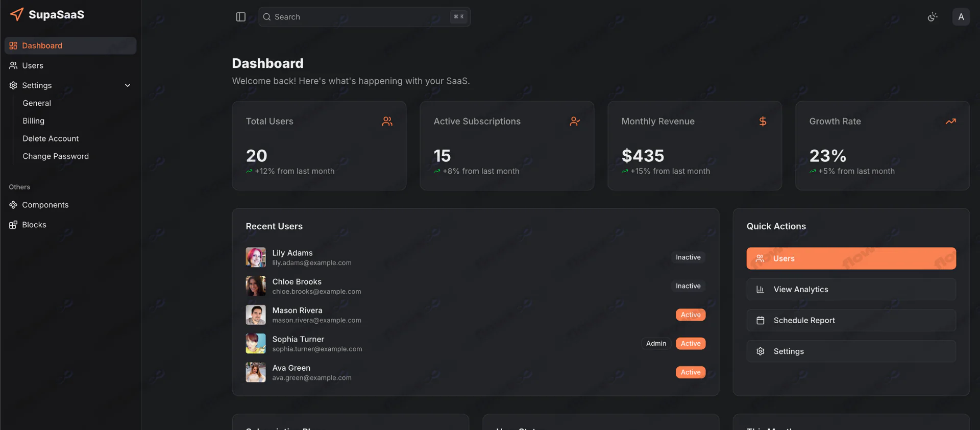Collapse the Settings sidebar chevron

(128, 85)
